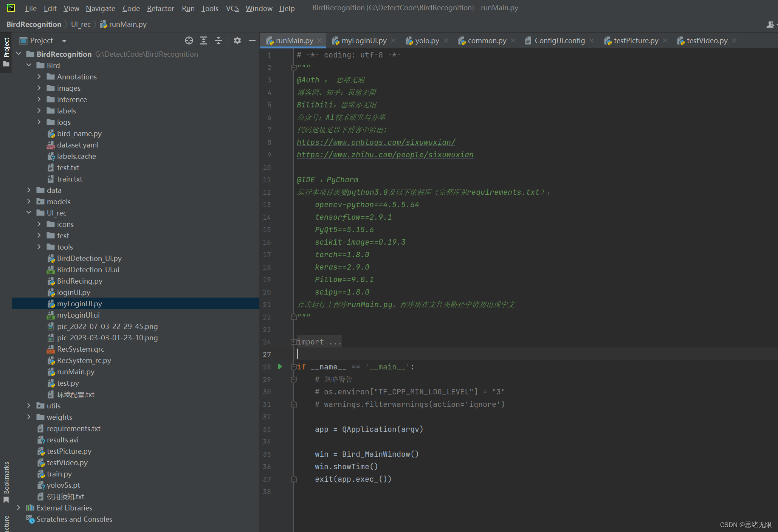
Task: Toggle the line 28 code fold marker
Action: [294, 366]
